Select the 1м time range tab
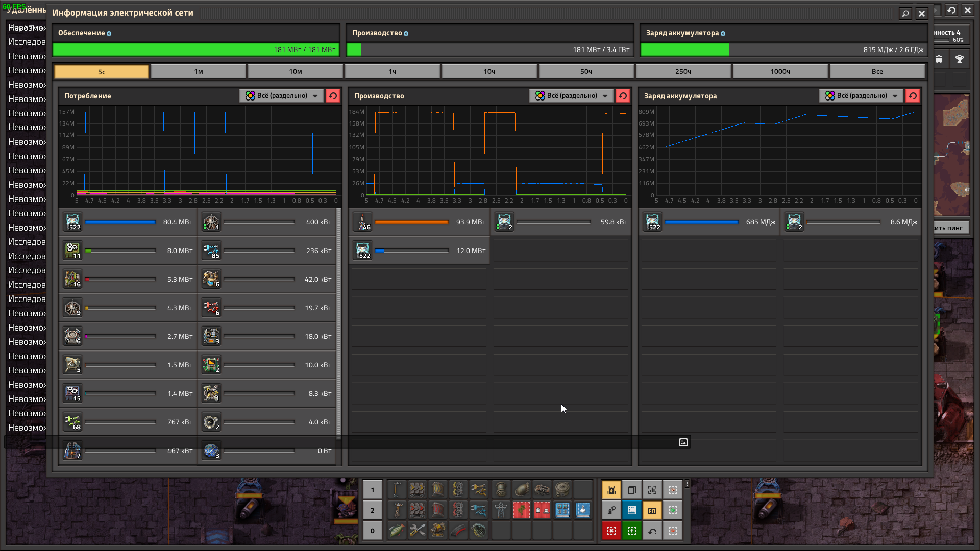The height and width of the screenshot is (551, 980). [199, 71]
